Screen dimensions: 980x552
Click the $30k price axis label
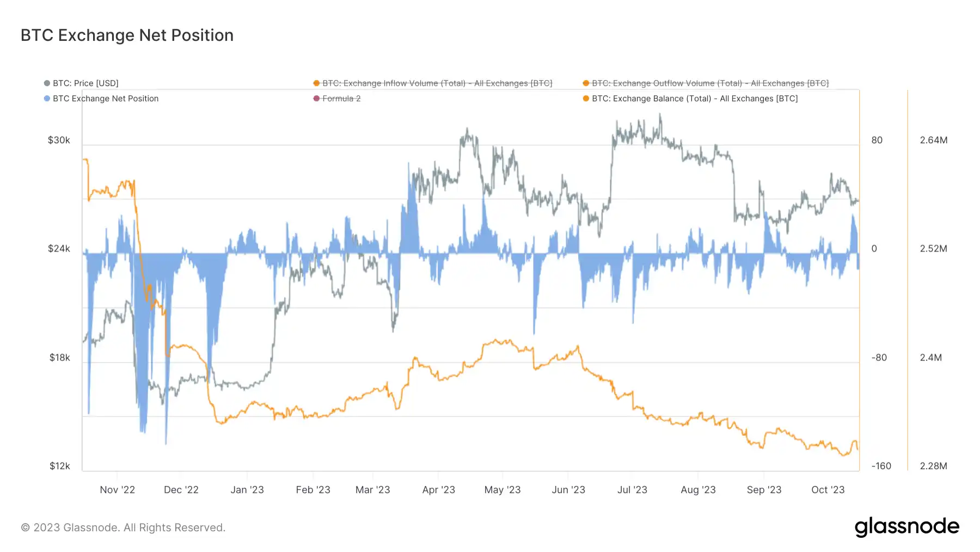click(59, 140)
